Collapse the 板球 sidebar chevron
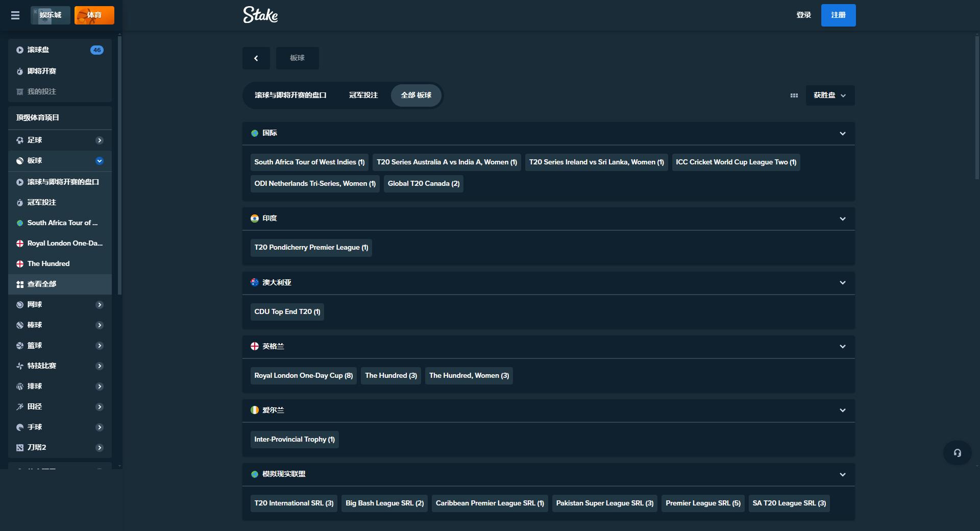 pos(100,161)
